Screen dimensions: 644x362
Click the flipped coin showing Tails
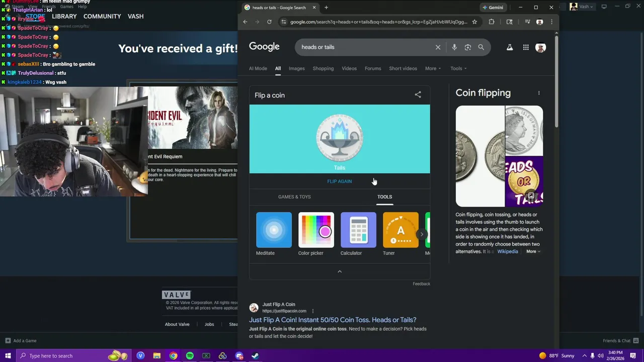tap(340, 138)
